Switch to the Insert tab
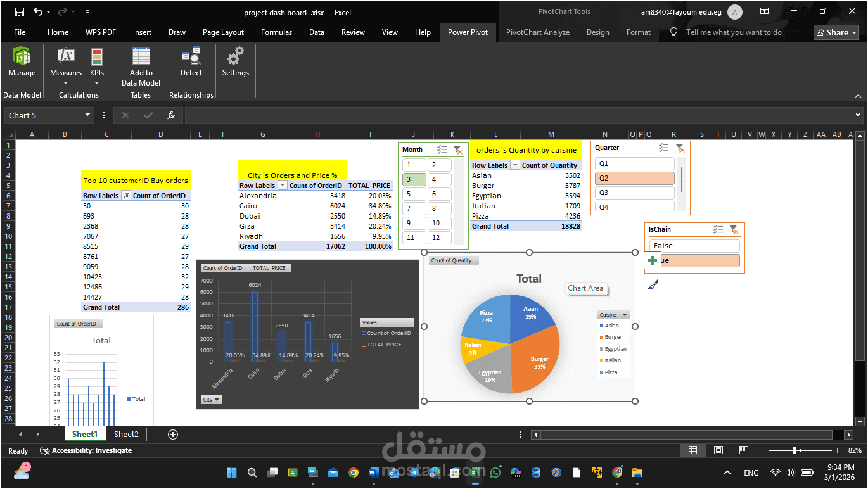Image resolution: width=868 pixels, height=489 pixels. click(x=142, y=32)
